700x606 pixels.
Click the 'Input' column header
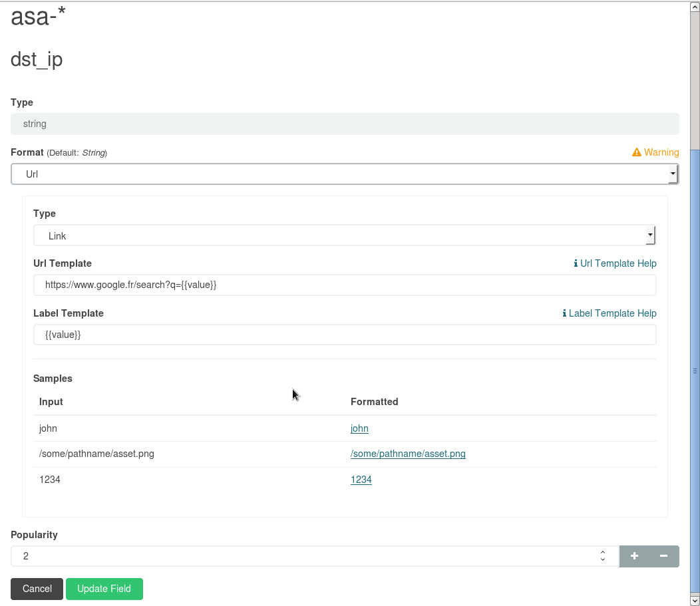51,402
